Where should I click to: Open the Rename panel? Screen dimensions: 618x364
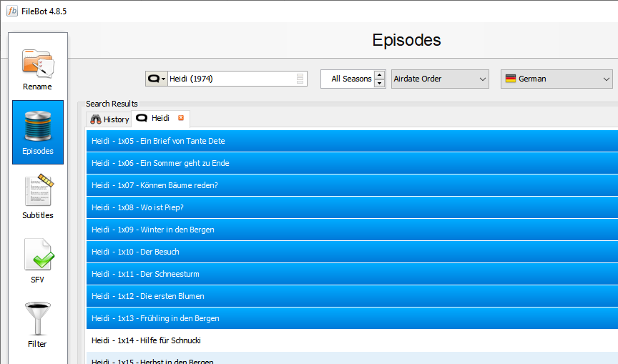(x=37, y=69)
